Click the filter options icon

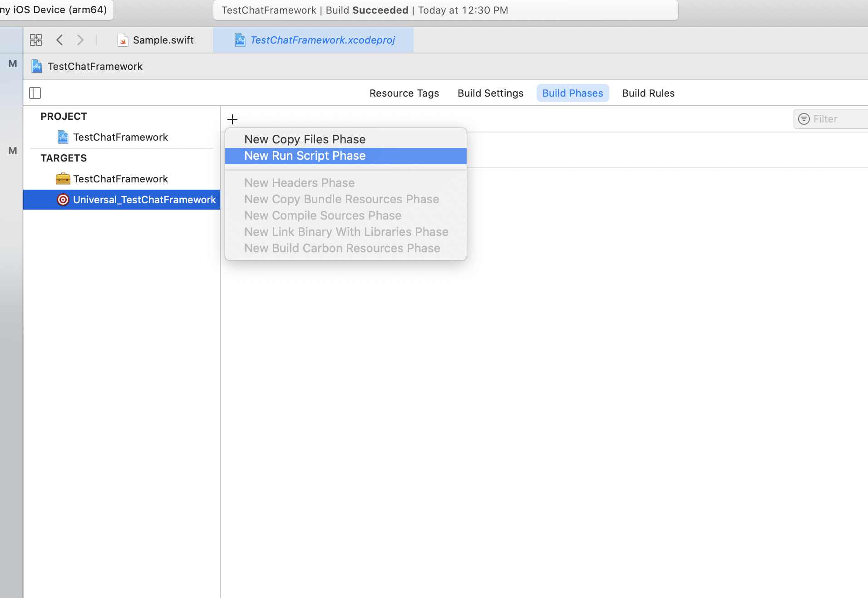point(804,119)
